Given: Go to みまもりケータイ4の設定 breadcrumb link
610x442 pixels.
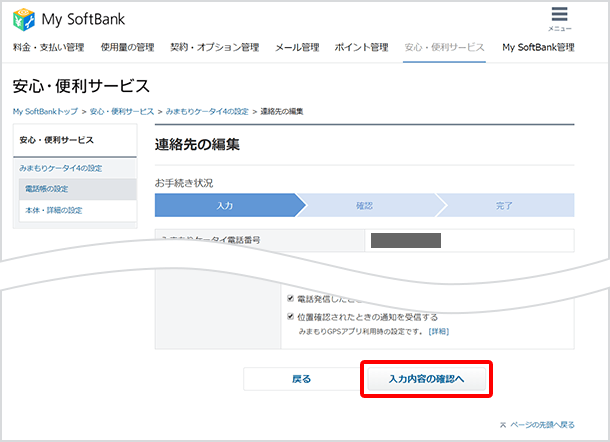Looking at the screenshot, I should pyautogui.click(x=207, y=112).
